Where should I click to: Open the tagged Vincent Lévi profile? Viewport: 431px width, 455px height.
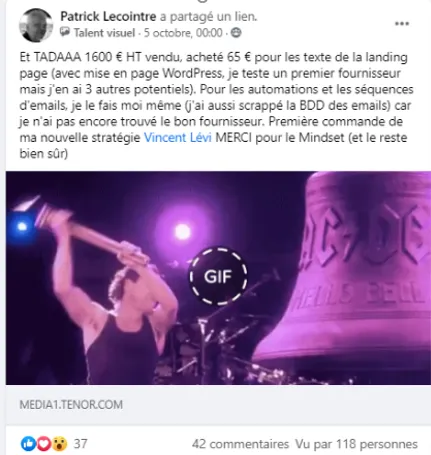point(178,138)
